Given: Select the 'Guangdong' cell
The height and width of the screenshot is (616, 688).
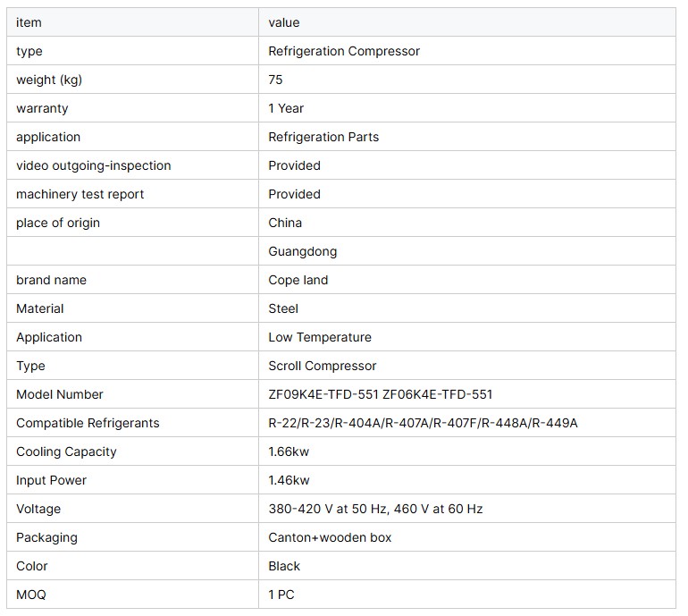Looking at the screenshot, I should coord(302,251).
